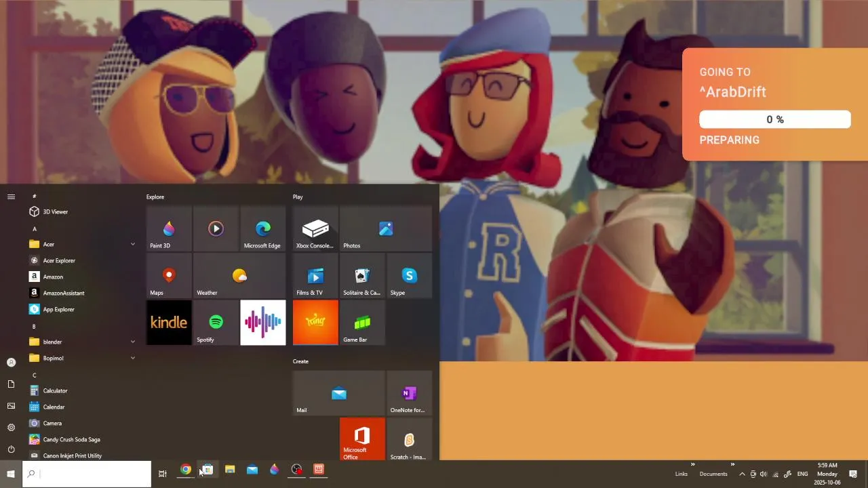Open the Paint 3D tile

[169, 229]
